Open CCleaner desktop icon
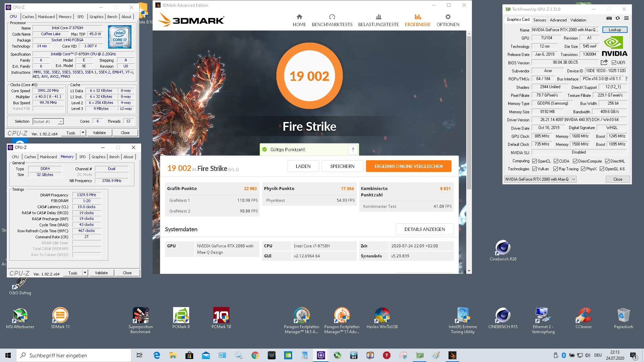The width and height of the screenshot is (644, 362). [584, 318]
